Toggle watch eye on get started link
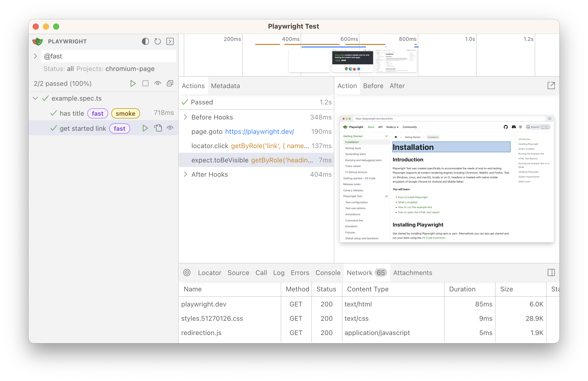The width and height of the screenshot is (588, 381). pos(170,128)
